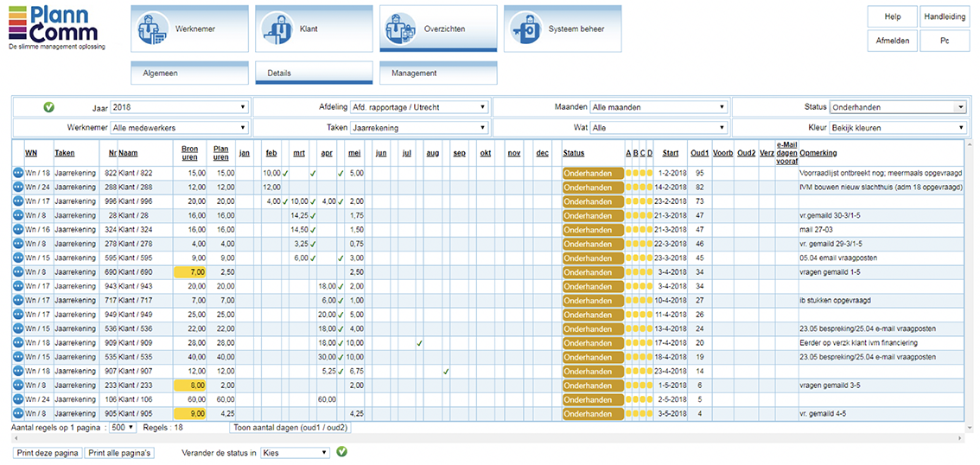Click blue options icon for Klant / 905
Viewport: 980px width, 465px height.
tap(18, 413)
